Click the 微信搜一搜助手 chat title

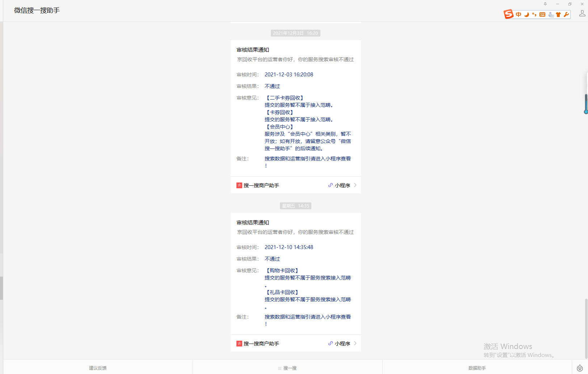37,10
